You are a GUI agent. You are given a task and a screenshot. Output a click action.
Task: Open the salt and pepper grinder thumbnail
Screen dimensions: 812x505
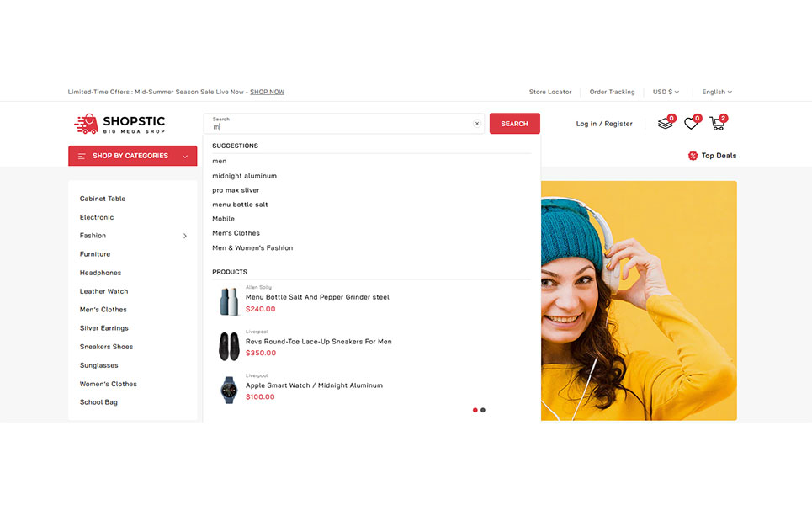tap(229, 302)
